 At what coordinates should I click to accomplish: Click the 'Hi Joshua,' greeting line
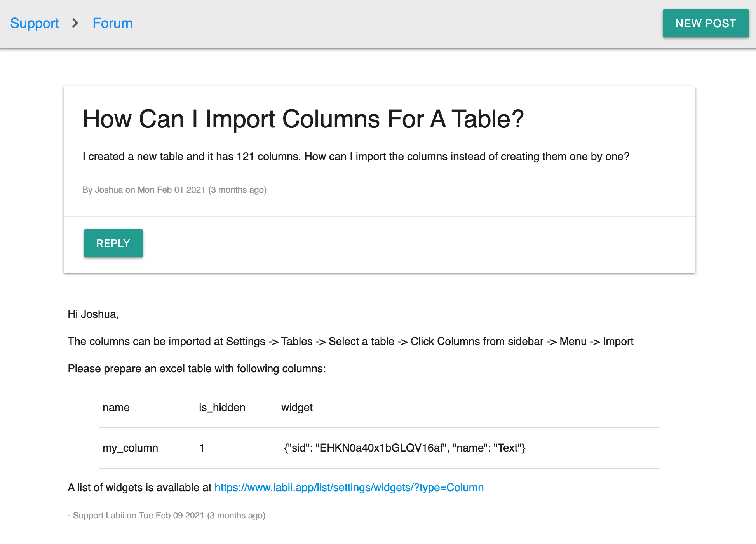click(x=93, y=314)
